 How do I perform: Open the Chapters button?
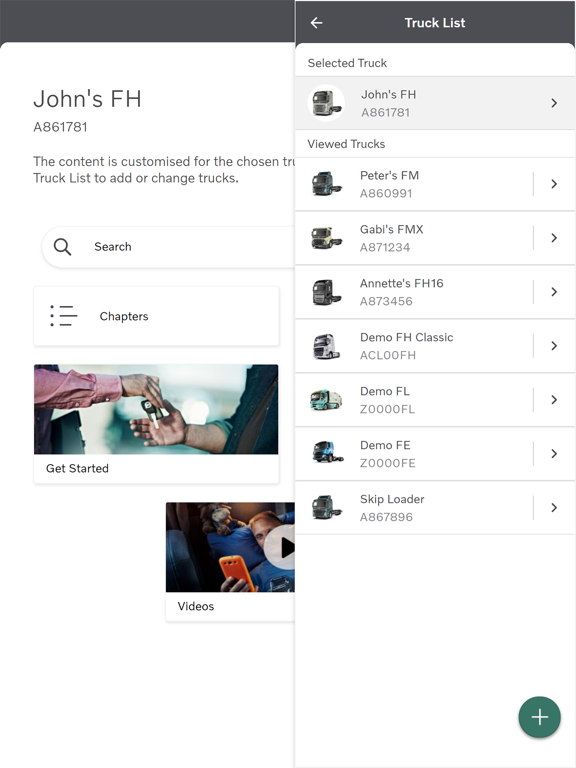point(156,316)
